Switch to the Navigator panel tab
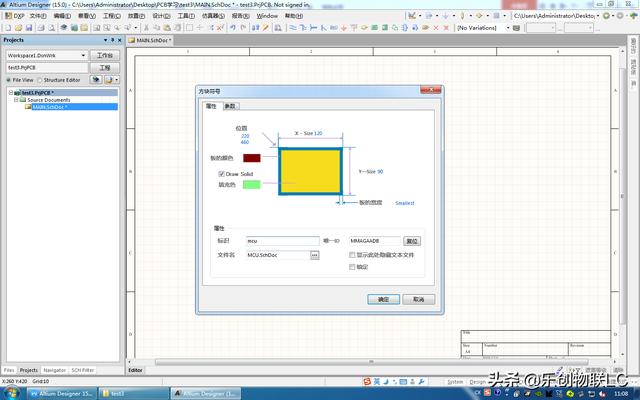Viewport: 640px width, 400px height. click(54, 370)
